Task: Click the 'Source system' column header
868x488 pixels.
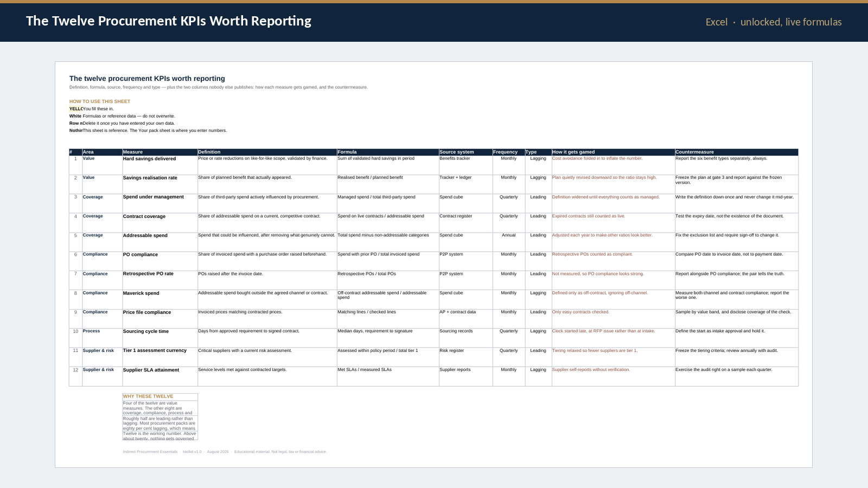Action: 465,152
